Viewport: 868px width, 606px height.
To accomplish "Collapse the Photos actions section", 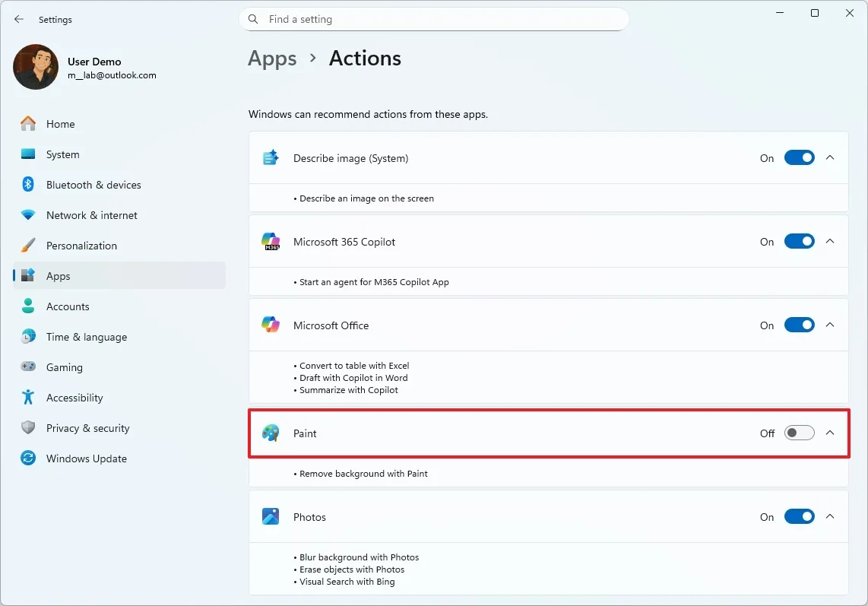I will pyautogui.click(x=830, y=516).
